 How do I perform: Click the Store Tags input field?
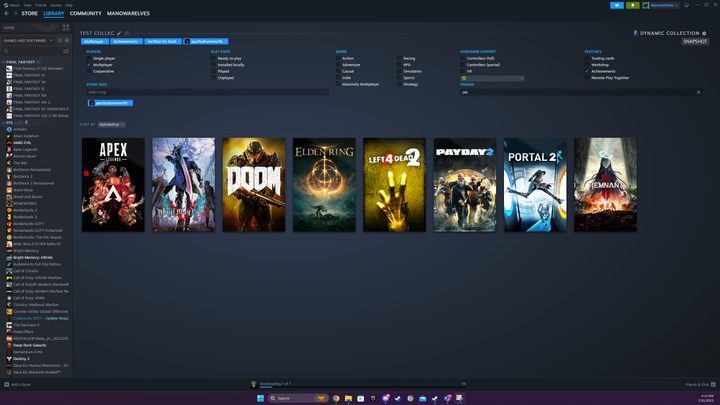[x=208, y=92]
